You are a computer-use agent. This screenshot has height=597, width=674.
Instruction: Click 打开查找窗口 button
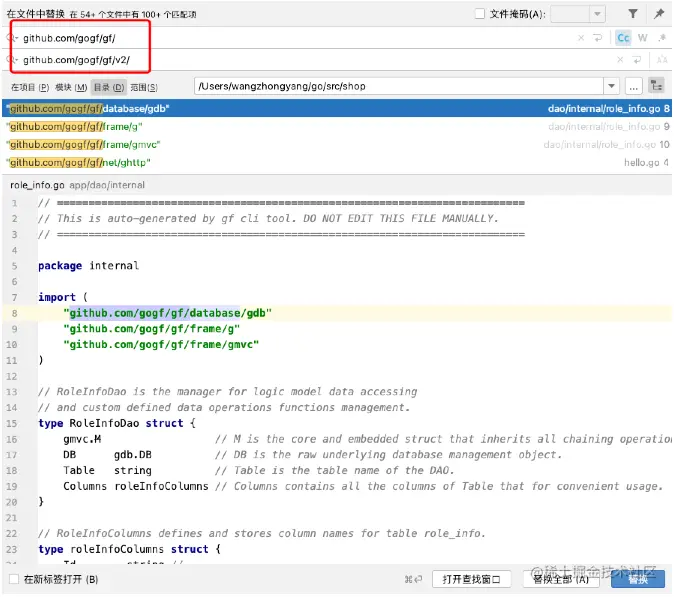pos(471,580)
